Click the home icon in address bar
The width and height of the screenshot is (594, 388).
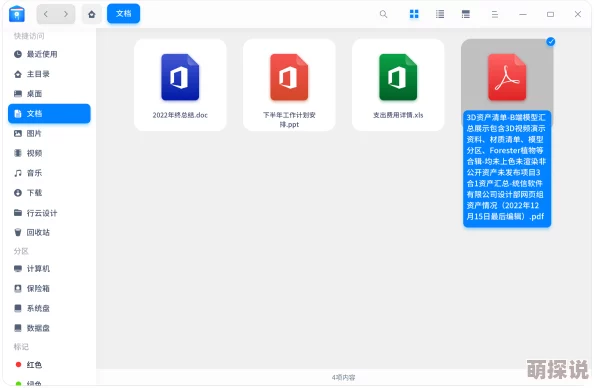coord(92,14)
